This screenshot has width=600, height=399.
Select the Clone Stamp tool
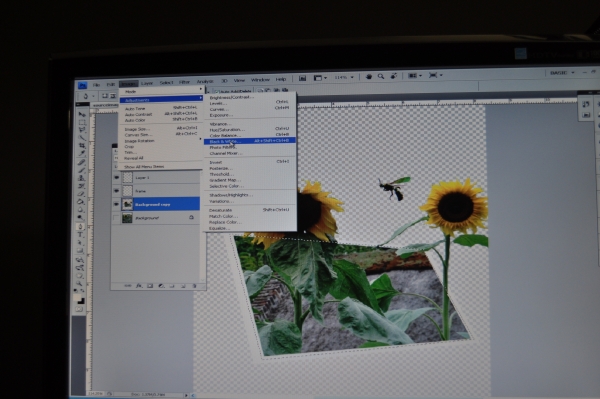[x=82, y=178]
